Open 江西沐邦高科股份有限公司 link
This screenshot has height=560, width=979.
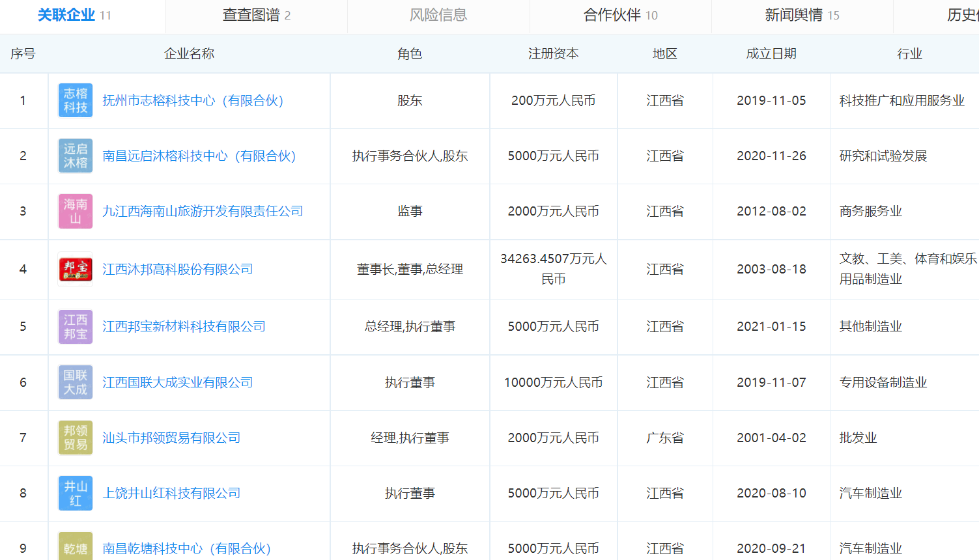coord(178,270)
